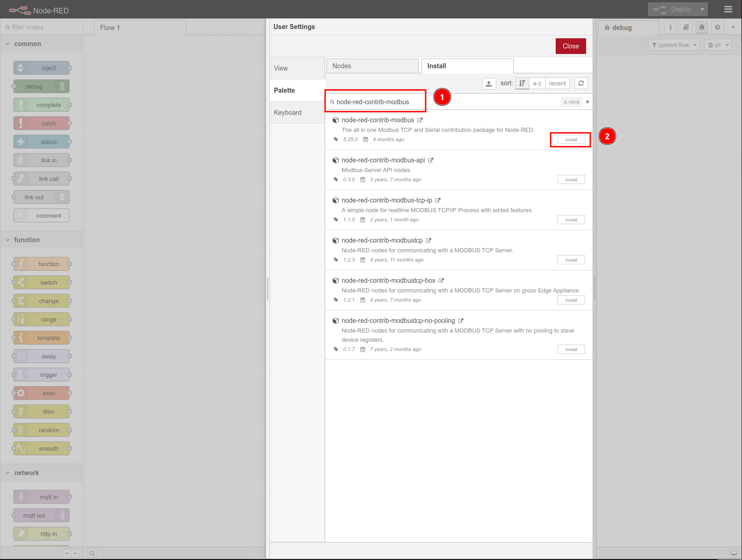Viewport: 742px width, 560px height.
Task: Clear the module search field
Action: [x=588, y=102]
